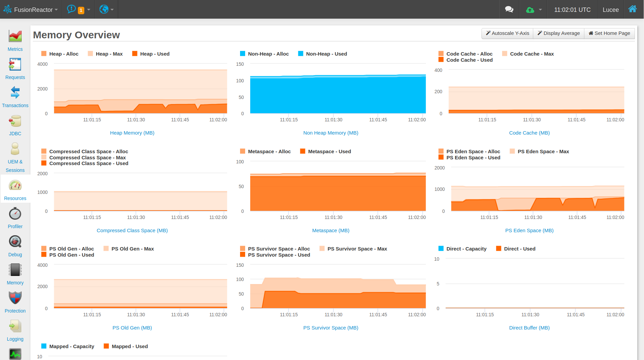Open the Compressed Class Space (MB) link
644x360 pixels.
tap(132, 231)
